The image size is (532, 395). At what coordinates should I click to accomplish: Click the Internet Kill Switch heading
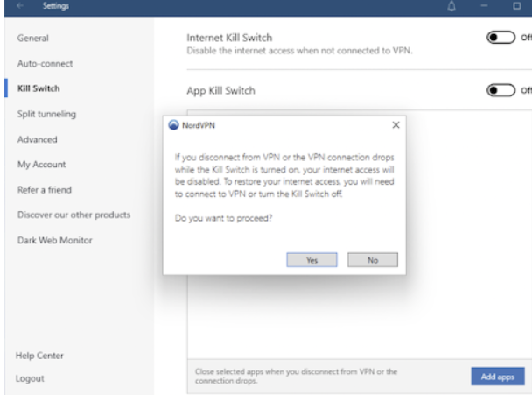[229, 38]
